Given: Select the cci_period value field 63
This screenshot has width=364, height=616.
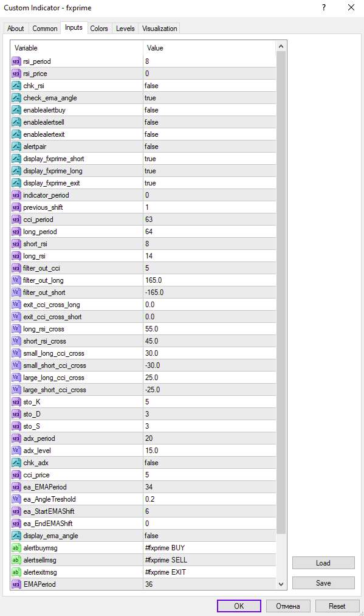Looking at the screenshot, I should (x=210, y=219).
